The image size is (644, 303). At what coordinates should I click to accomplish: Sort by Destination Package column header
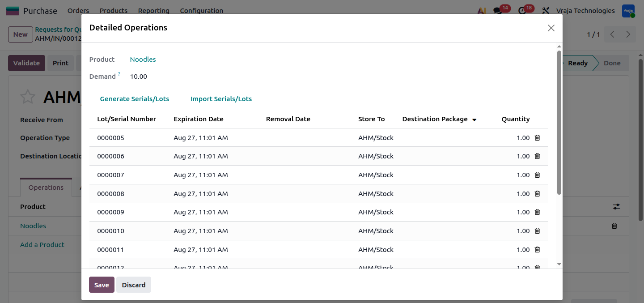435,119
